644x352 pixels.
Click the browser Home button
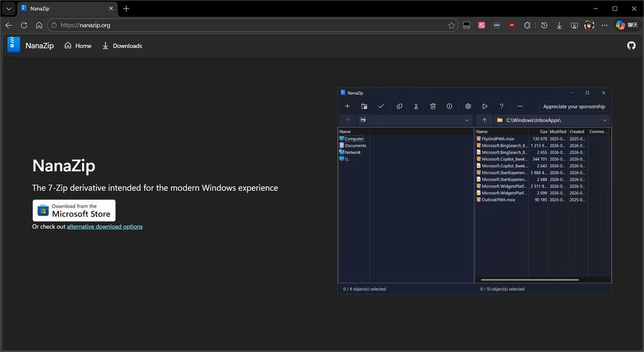point(39,25)
